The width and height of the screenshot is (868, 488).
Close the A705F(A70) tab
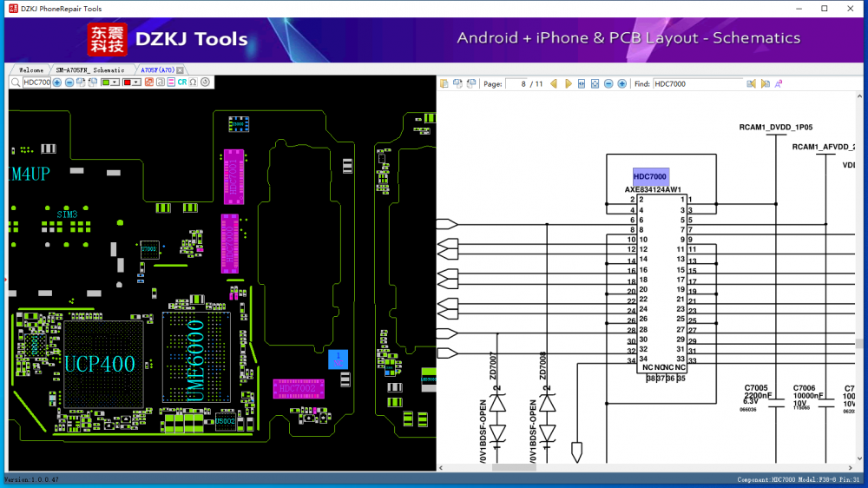(180, 70)
